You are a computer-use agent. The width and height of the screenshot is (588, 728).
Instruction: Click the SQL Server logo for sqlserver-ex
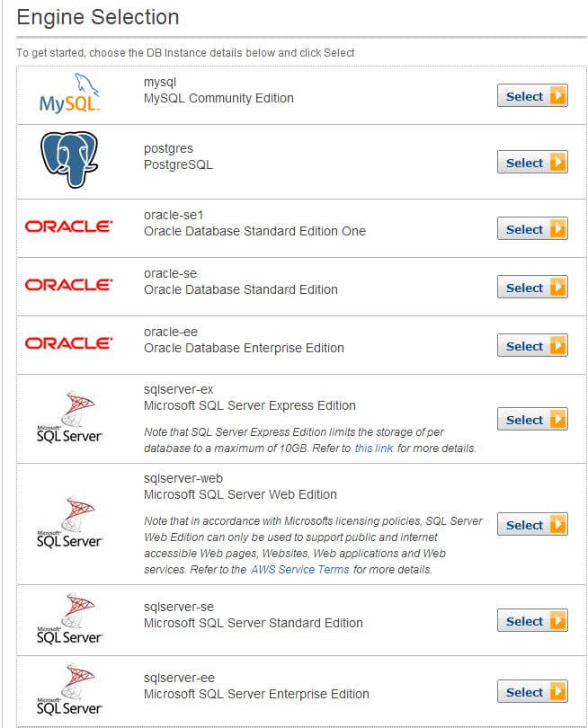pyautogui.click(x=69, y=417)
